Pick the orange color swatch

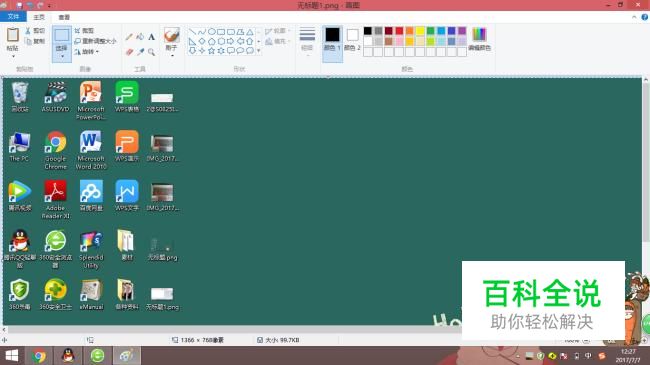[410, 31]
